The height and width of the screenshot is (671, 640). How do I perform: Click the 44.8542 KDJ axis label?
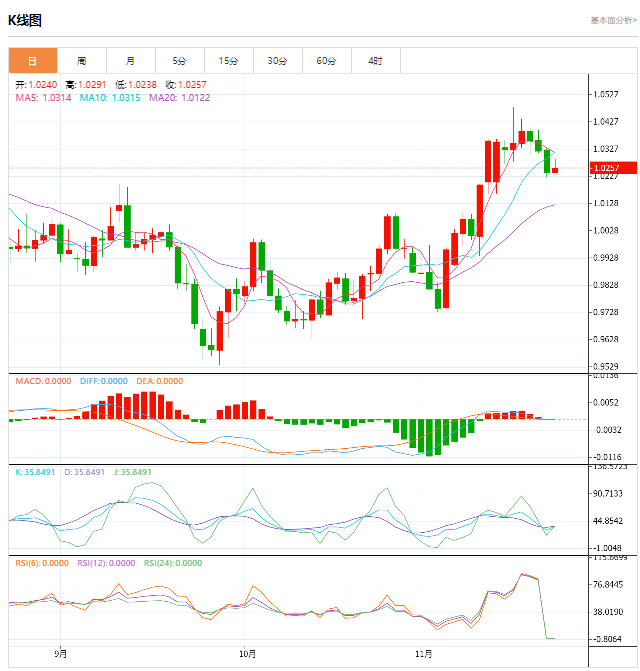pos(607,521)
